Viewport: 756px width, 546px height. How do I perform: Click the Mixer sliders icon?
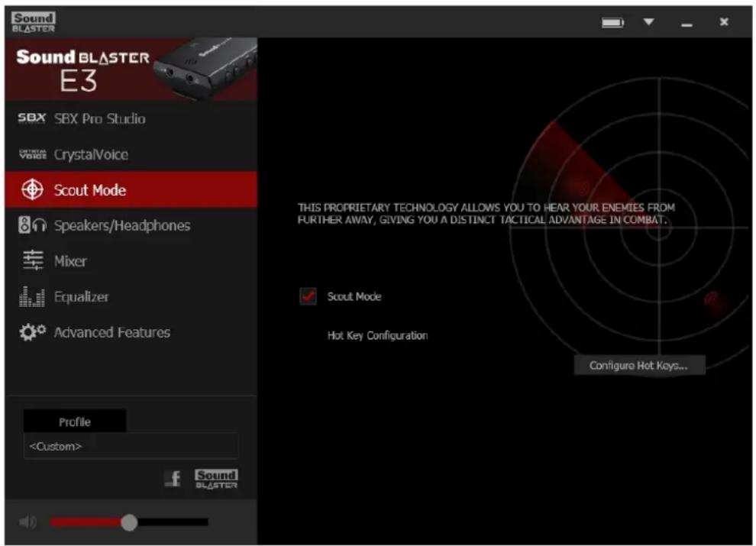coord(33,260)
